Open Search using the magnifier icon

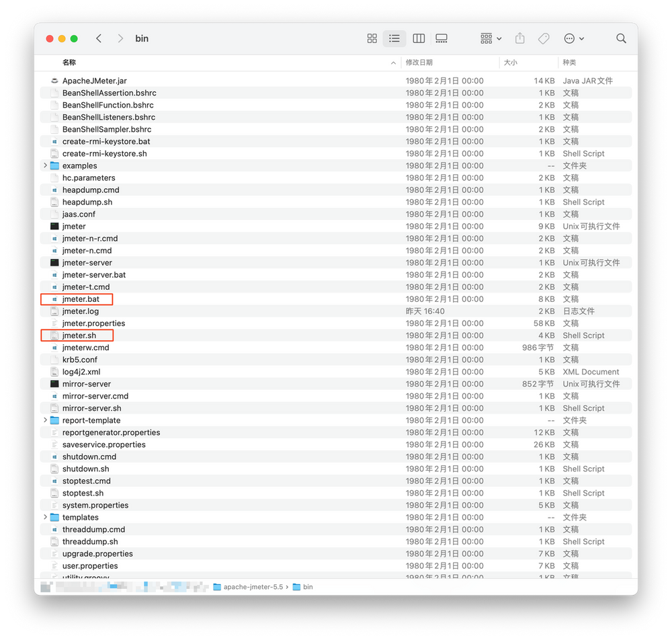pos(620,38)
